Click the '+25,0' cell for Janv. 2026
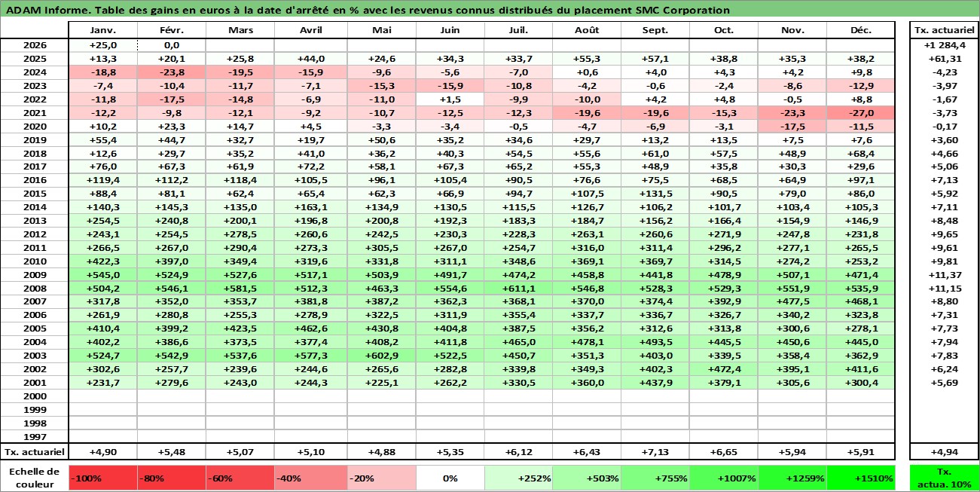This screenshot has width=980, height=492. coord(102,45)
